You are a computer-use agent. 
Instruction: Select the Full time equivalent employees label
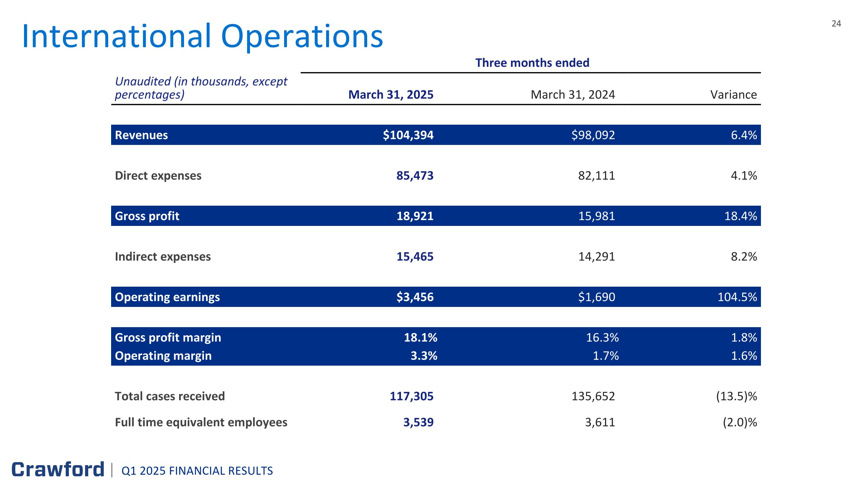tap(201, 422)
